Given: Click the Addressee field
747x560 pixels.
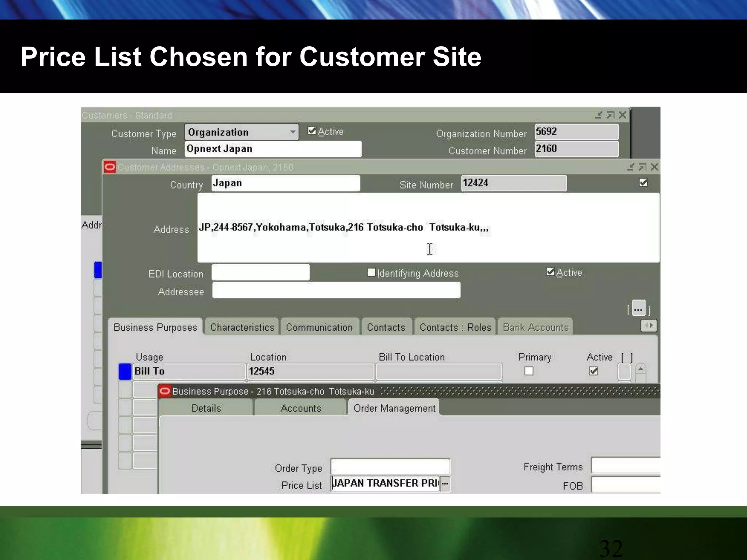Looking at the screenshot, I should coord(336,290).
